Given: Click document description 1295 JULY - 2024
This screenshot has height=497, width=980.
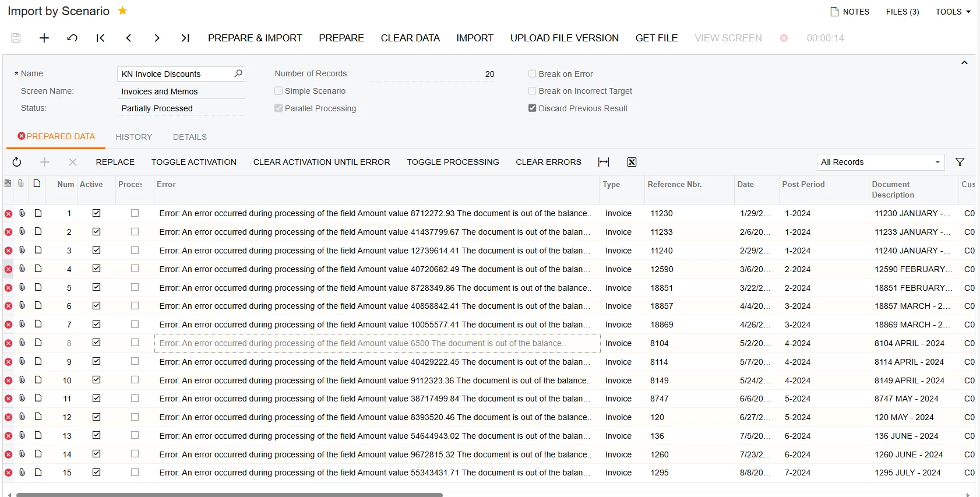Looking at the screenshot, I should click(914, 473).
